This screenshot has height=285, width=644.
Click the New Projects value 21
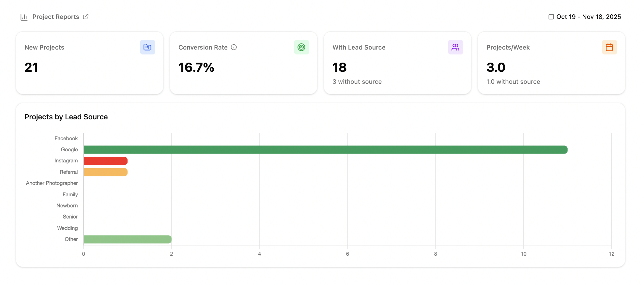(x=31, y=67)
